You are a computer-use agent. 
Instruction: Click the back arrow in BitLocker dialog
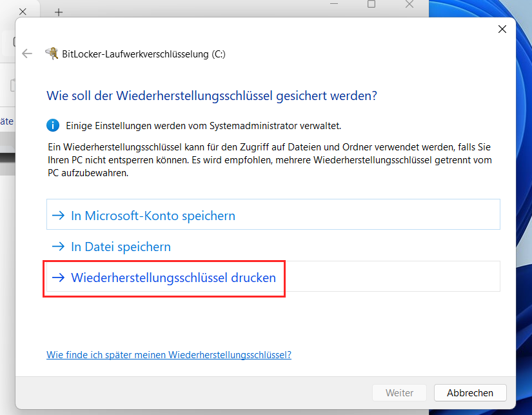(27, 54)
